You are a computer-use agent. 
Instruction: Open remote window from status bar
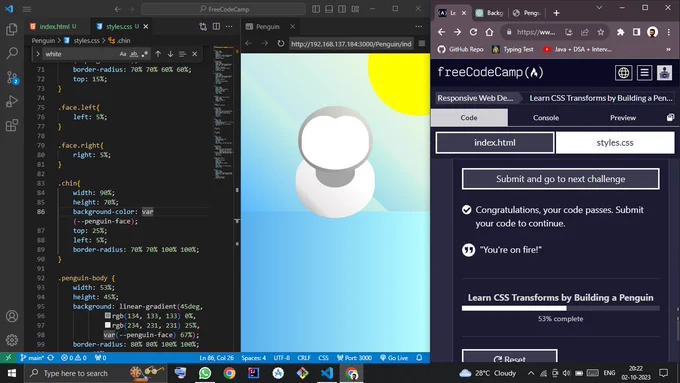[8, 358]
